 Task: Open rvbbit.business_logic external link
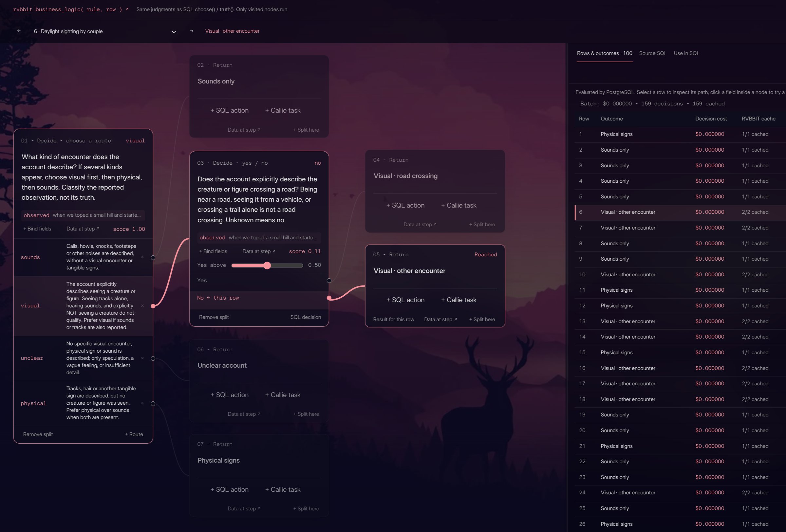click(x=70, y=9)
